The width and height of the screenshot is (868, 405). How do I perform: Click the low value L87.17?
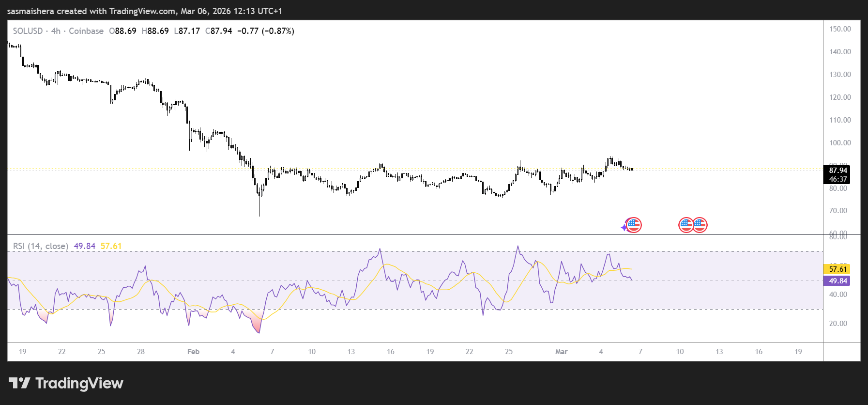tap(187, 31)
